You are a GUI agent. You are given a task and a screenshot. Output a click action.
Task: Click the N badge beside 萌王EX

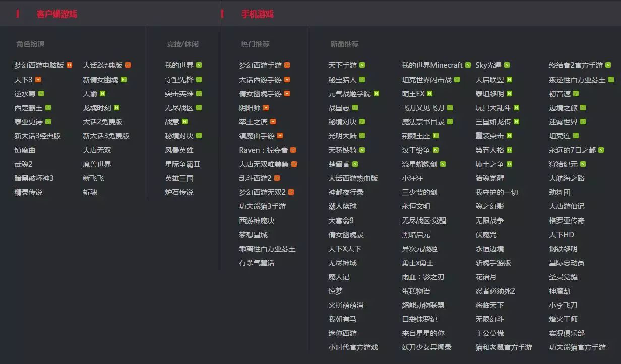click(x=430, y=94)
